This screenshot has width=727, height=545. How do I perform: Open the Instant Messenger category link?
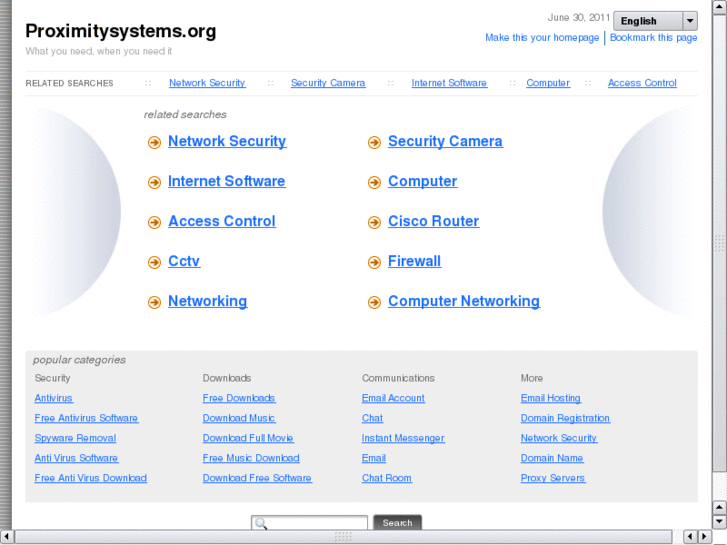[403, 438]
